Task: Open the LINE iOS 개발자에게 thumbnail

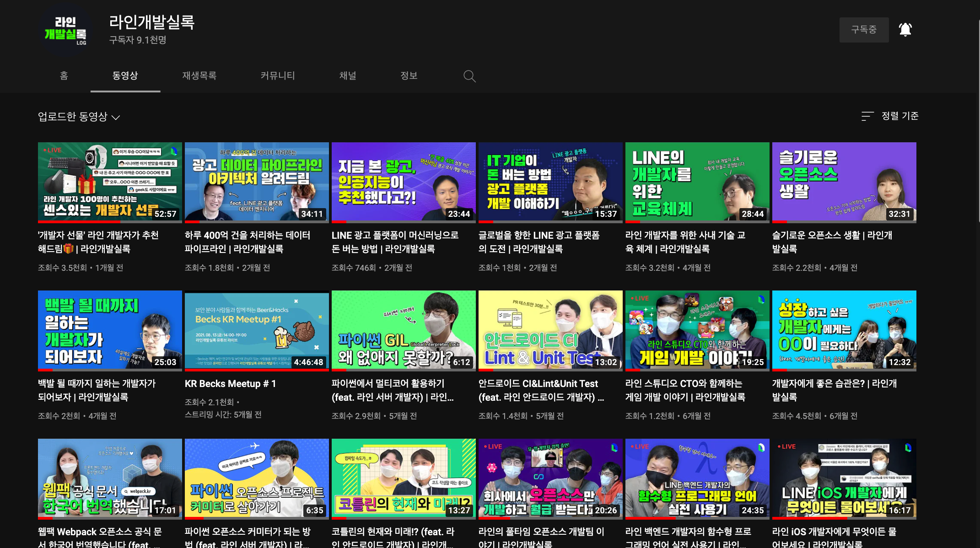Action: point(844,478)
